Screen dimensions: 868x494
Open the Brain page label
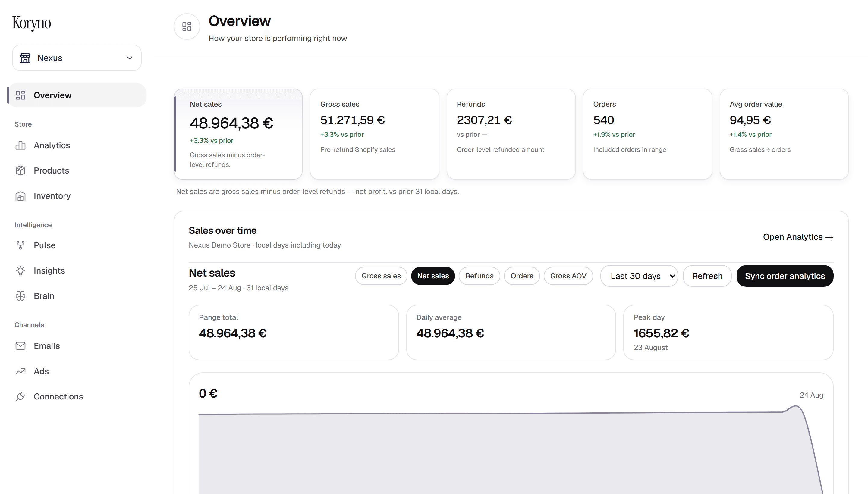tap(44, 296)
